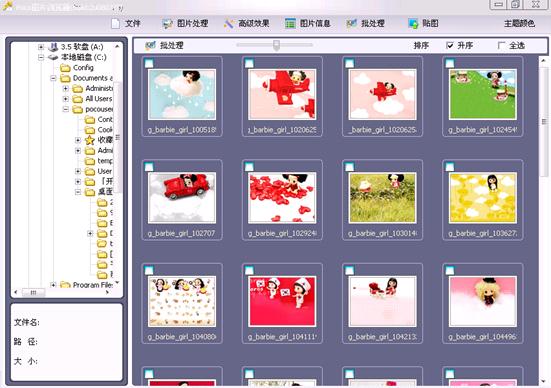Viewport: 551px width, 388px height.
Task: Select the Cont folder icon
Action: [x=90, y=120]
